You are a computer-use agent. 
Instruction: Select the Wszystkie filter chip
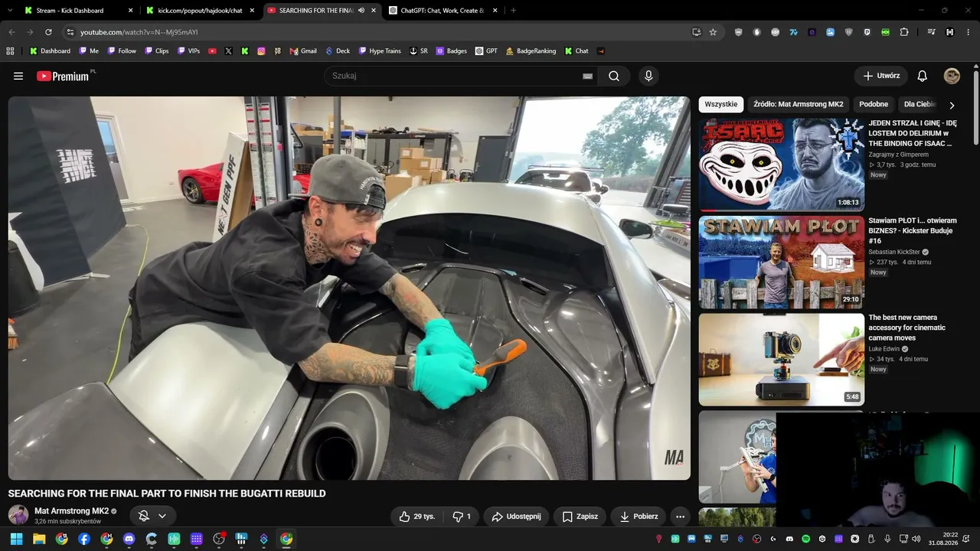pos(721,104)
